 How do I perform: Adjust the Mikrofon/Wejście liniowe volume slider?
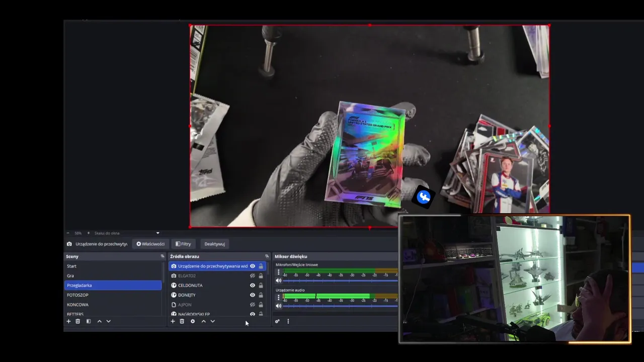[x=341, y=281]
